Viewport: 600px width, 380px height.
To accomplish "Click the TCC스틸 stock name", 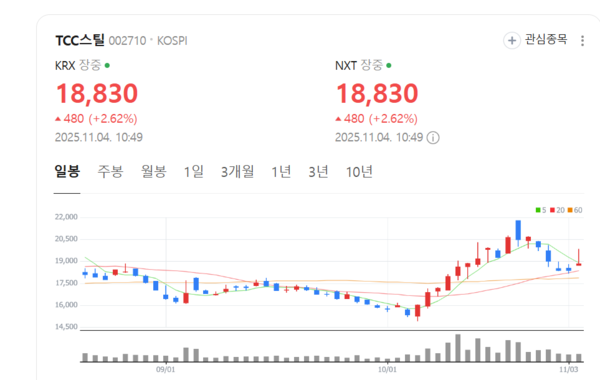I will pyautogui.click(x=80, y=40).
